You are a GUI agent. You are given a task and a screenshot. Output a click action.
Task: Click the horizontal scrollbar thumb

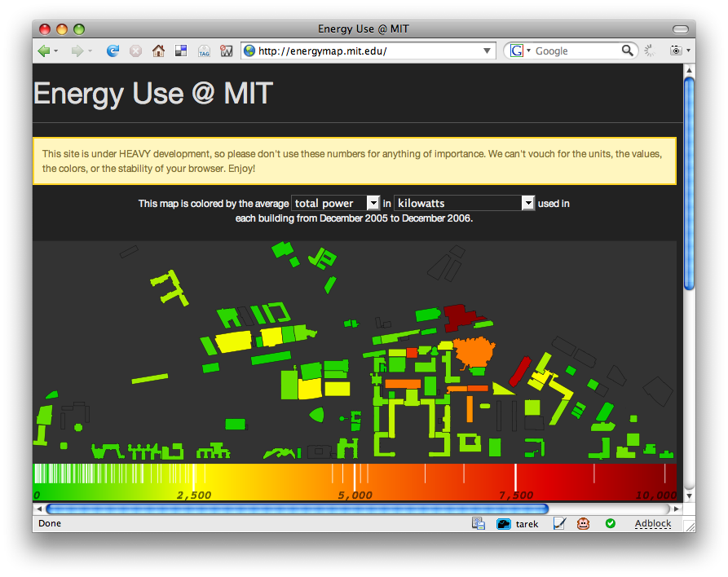pyautogui.click(x=298, y=509)
